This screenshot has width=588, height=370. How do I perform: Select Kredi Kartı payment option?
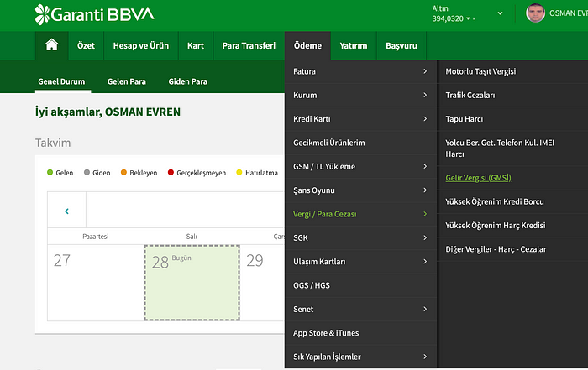click(x=360, y=118)
